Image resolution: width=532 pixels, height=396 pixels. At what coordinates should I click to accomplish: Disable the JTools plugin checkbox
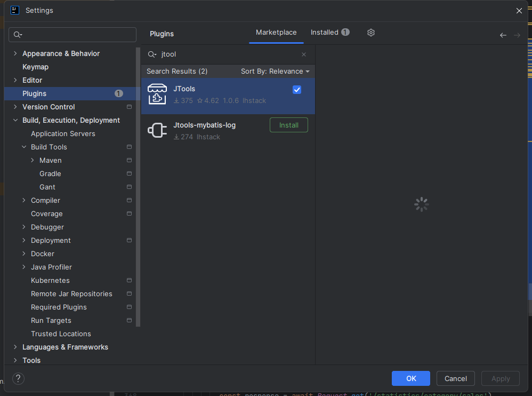click(x=297, y=90)
